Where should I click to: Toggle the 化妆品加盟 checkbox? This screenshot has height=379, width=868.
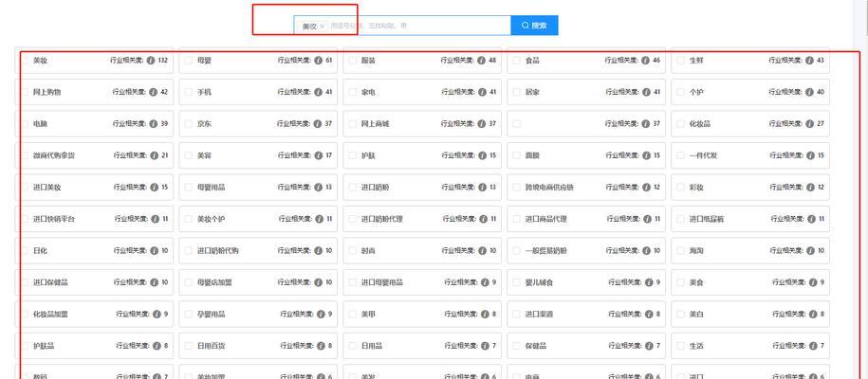tap(25, 314)
